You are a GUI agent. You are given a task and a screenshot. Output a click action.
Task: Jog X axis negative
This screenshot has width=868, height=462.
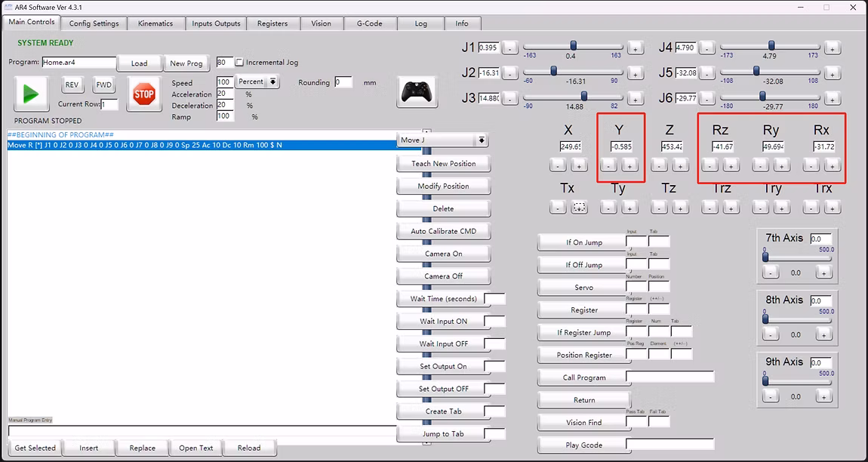558,165
